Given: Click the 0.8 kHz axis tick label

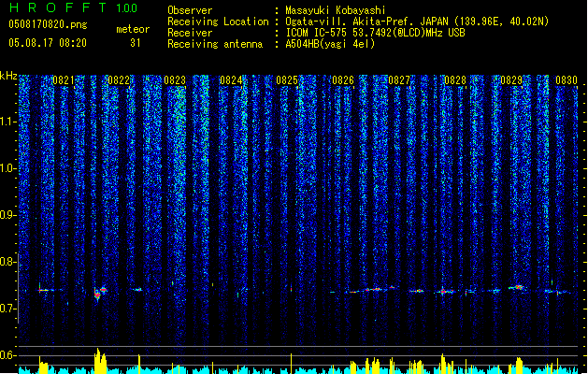Looking at the screenshot, I should click(8, 262).
